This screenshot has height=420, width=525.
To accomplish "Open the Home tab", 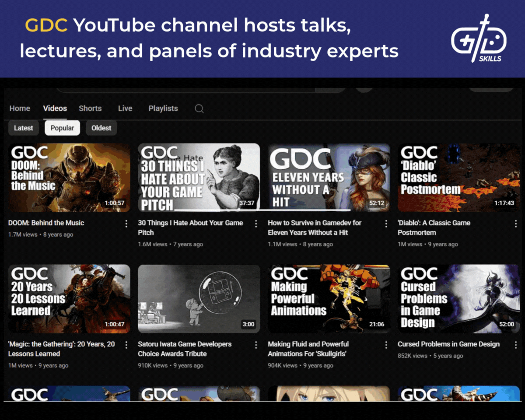I will point(20,108).
